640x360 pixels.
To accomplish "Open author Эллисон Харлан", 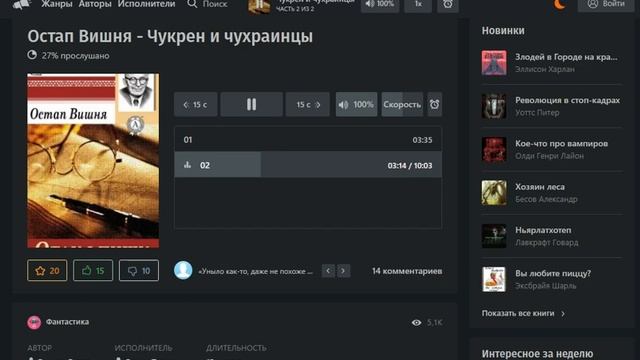I will pyautogui.click(x=544, y=69).
